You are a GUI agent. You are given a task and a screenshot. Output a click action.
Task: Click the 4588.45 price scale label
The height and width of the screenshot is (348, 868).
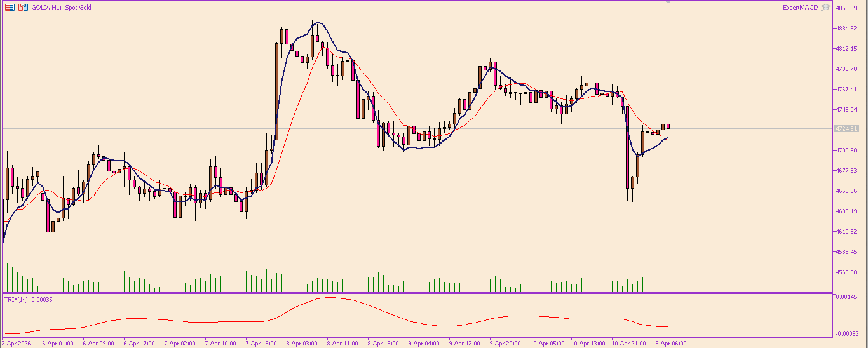point(846,252)
